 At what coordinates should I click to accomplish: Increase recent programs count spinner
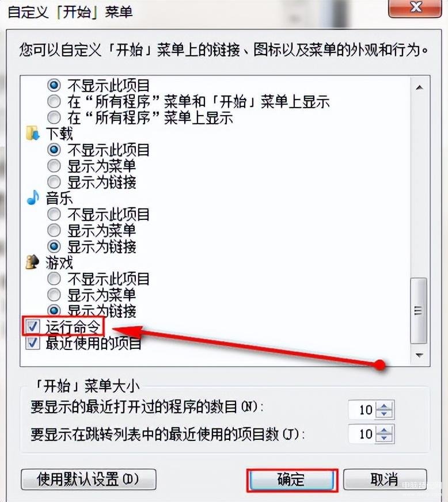pyautogui.click(x=384, y=406)
